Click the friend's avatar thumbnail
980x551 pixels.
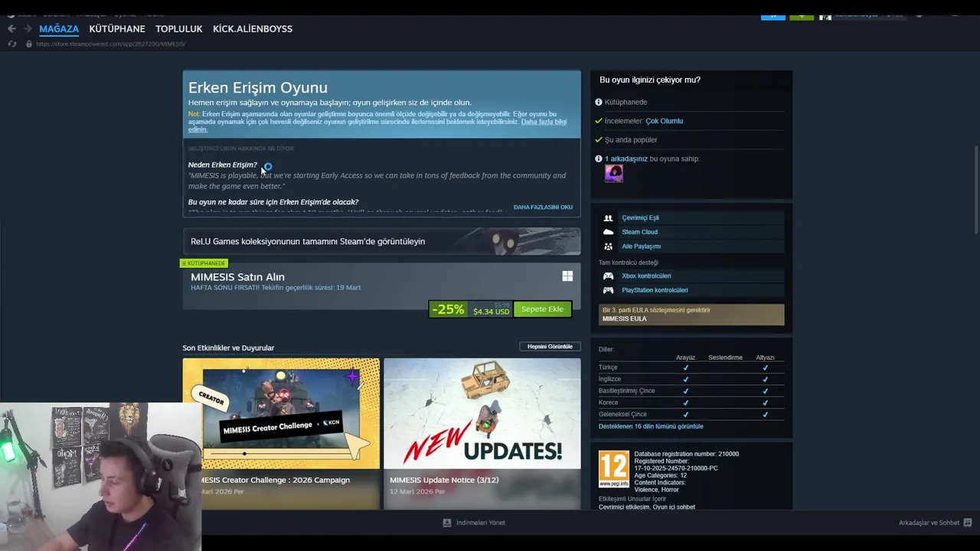tap(614, 174)
